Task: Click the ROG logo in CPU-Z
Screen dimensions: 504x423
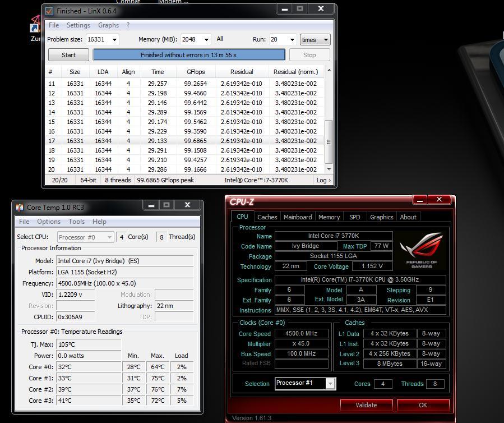Action: click(x=422, y=250)
